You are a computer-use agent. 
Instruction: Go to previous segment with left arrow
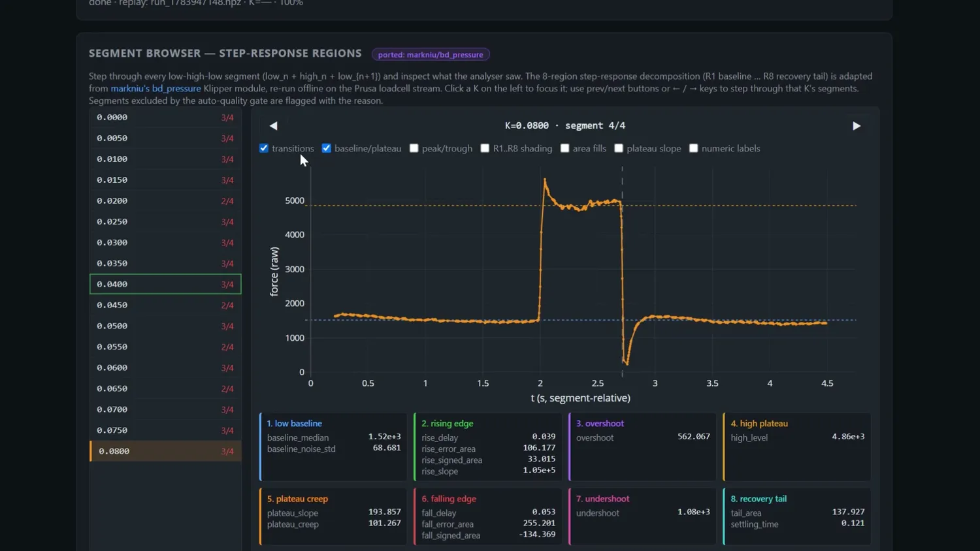point(274,126)
